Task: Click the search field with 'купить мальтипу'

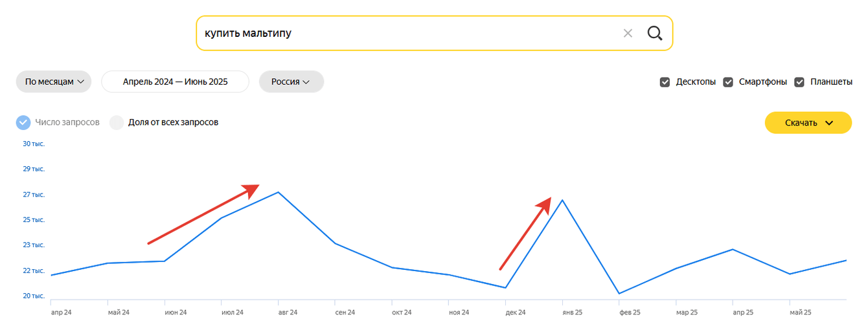Action: [402, 33]
